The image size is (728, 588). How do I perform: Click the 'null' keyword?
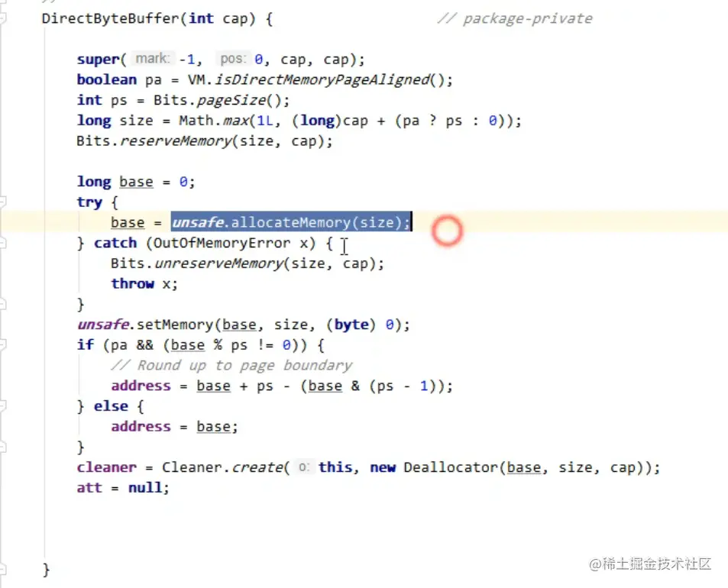pyautogui.click(x=145, y=488)
